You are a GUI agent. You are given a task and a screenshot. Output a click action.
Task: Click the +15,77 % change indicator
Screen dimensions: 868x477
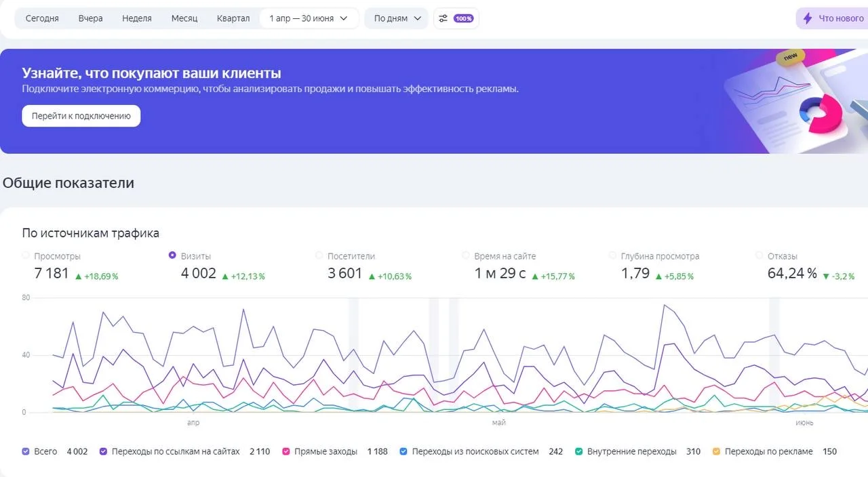point(553,276)
